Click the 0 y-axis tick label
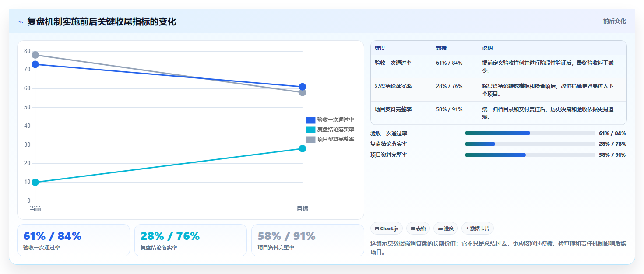This screenshot has width=644, height=274. tap(29, 201)
